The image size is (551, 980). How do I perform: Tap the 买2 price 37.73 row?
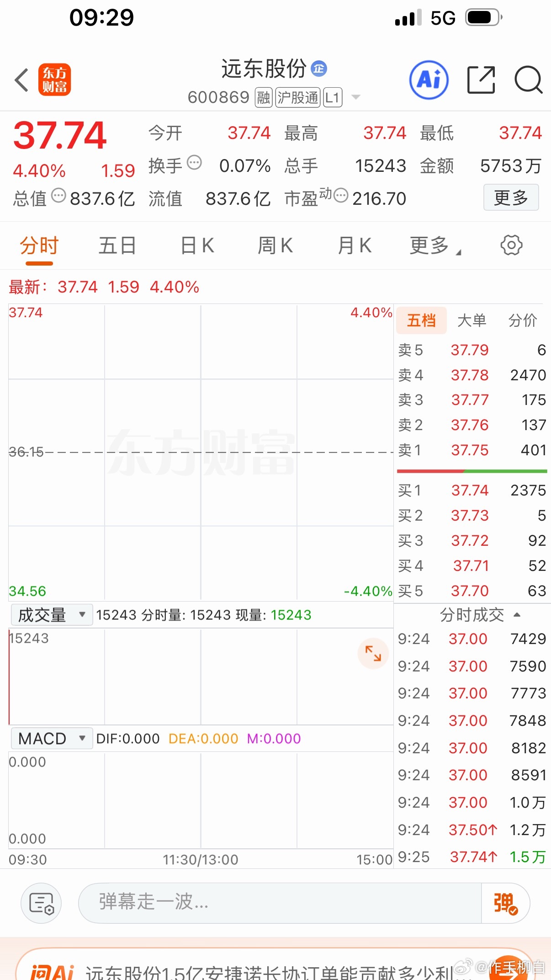pos(472,516)
